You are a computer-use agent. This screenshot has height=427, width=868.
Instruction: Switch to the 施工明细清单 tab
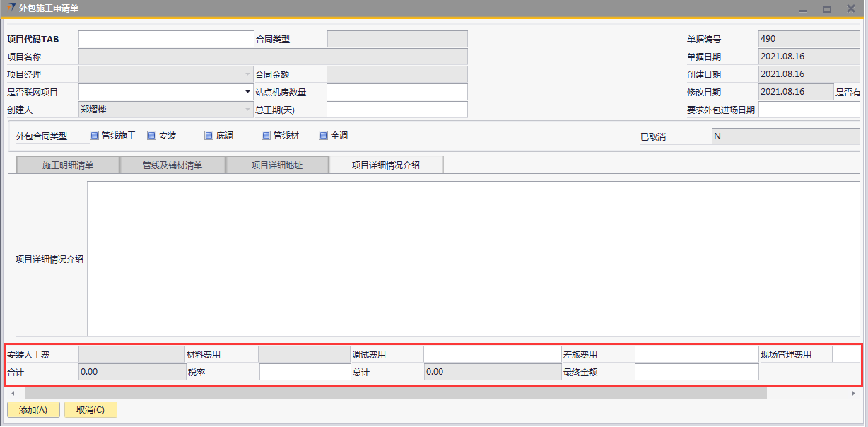point(68,165)
